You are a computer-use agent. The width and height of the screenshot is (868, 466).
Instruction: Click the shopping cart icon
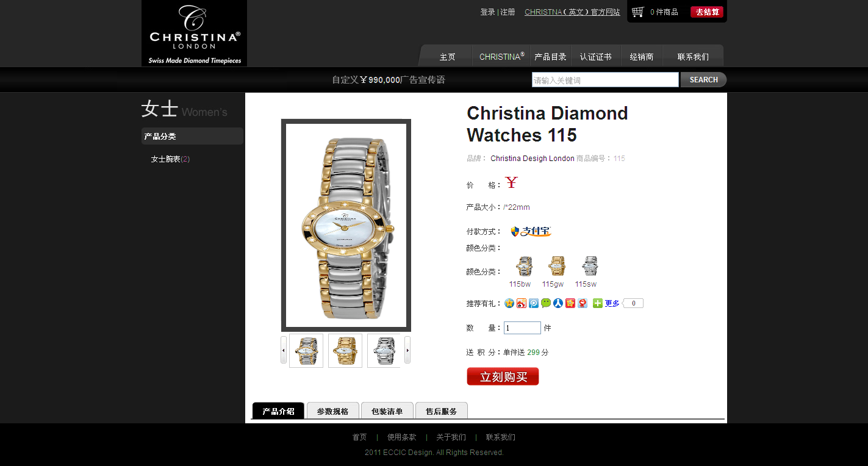pyautogui.click(x=638, y=12)
